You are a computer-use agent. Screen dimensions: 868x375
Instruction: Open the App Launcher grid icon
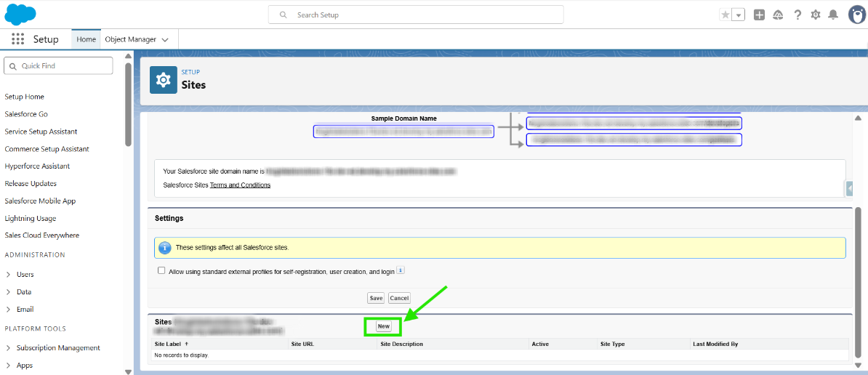pyautogui.click(x=18, y=39)
